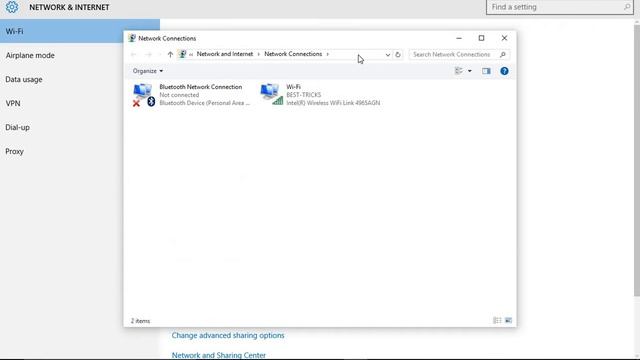This screenshot has width=640, height=360.
Task: Toggle the preview pane icon
Action: click(486, 71)
